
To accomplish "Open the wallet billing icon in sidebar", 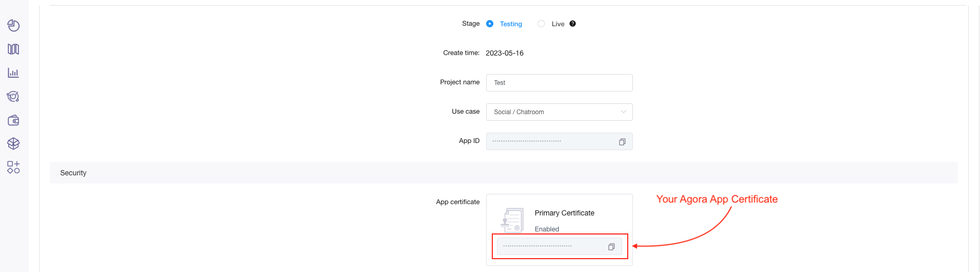I will click(13, 120).
